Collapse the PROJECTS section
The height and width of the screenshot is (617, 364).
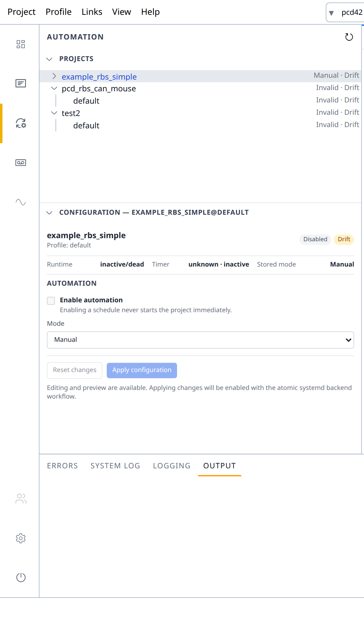(x=49, y=59)
